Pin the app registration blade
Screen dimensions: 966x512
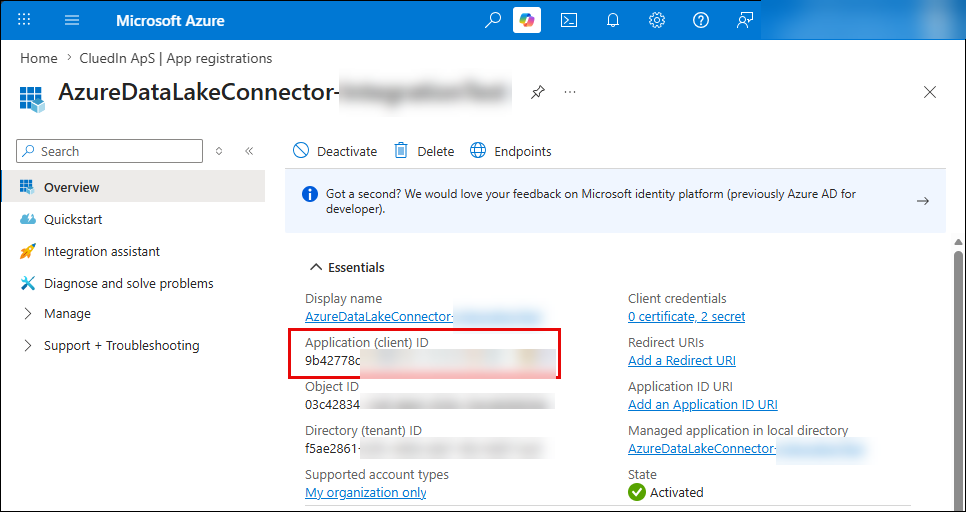click(x=538, y=92)
